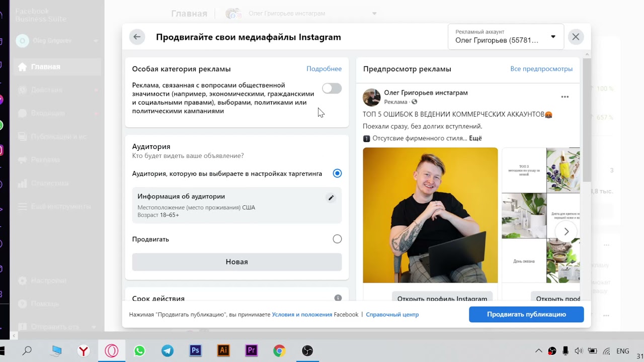This screenshot has height=362, width=644.
Task: Open Yandex browser from taskbar
Action: 84,351
